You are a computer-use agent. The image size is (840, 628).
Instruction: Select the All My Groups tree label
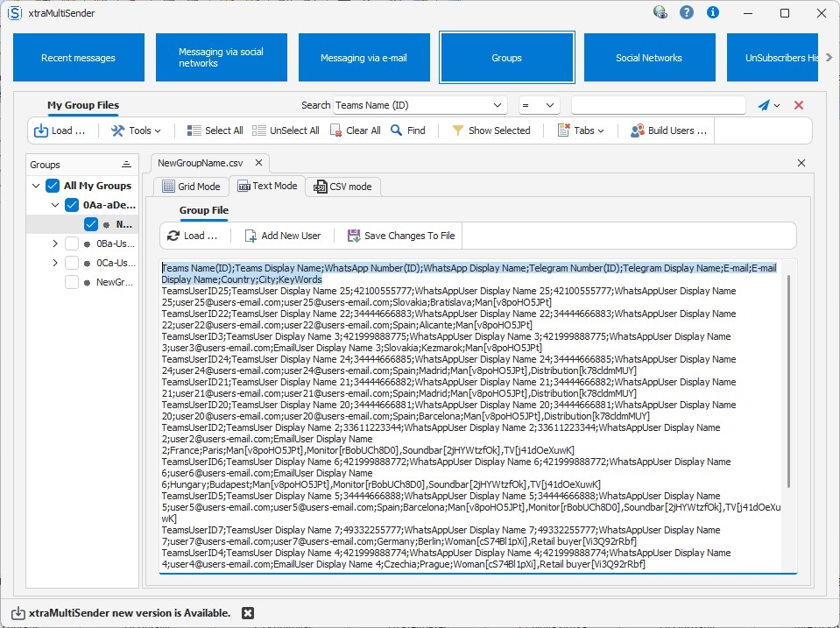[97, 186]
